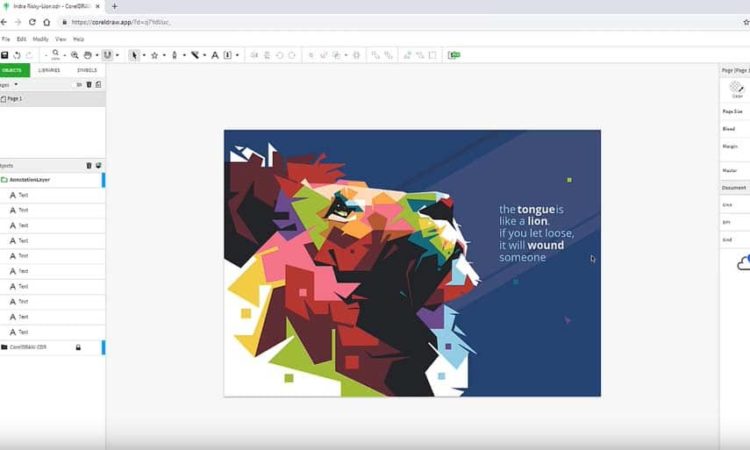The height and width of the screenshot is (450, 750).
Task: Toggle the lock on the CorelDRAW CDR layer
Action: coord(78,347)
